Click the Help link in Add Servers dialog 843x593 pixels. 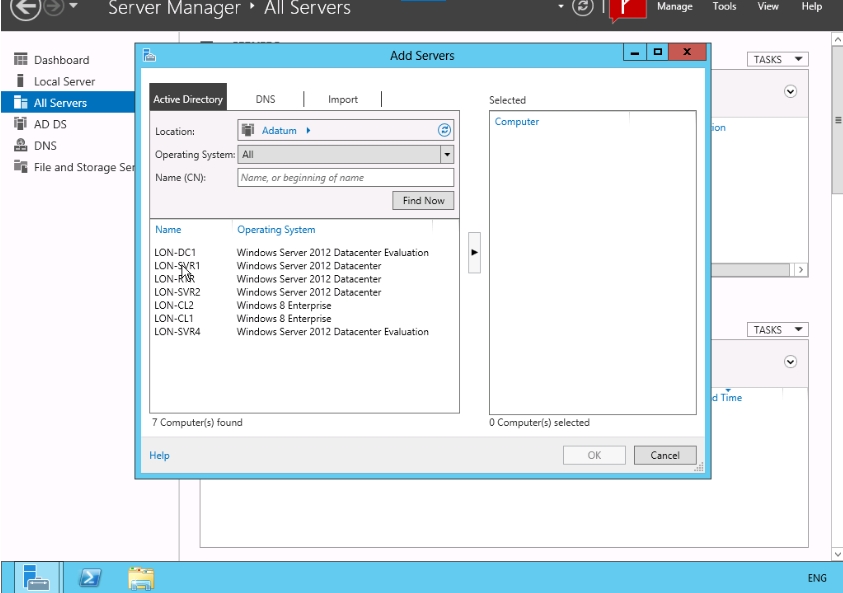click(159, 455)
